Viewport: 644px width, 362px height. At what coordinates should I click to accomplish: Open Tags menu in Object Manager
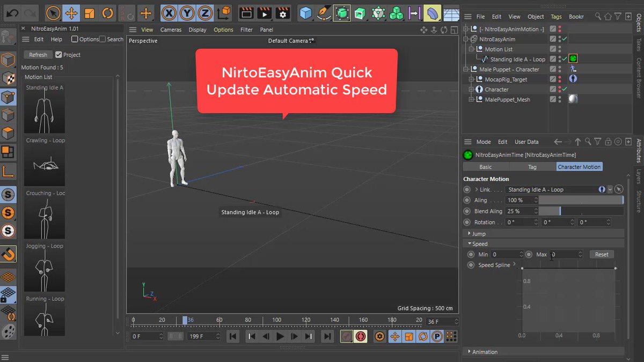tap(556, 17)
